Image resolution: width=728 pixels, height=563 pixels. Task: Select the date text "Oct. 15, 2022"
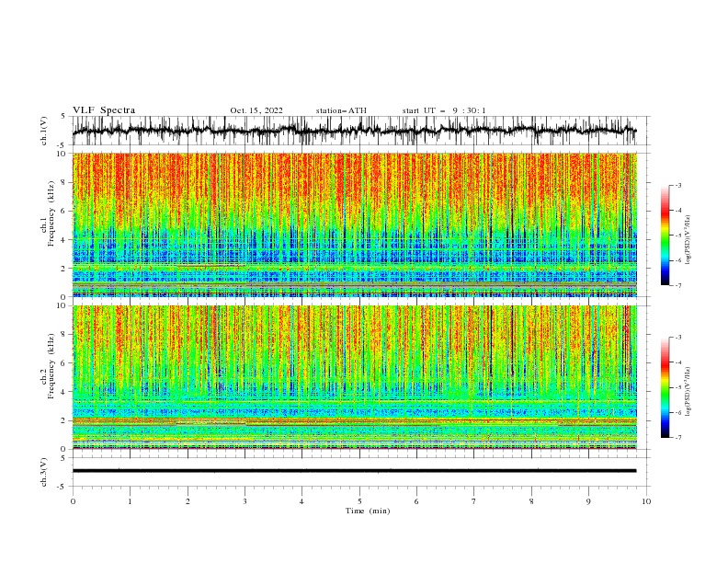click(256, 110)
